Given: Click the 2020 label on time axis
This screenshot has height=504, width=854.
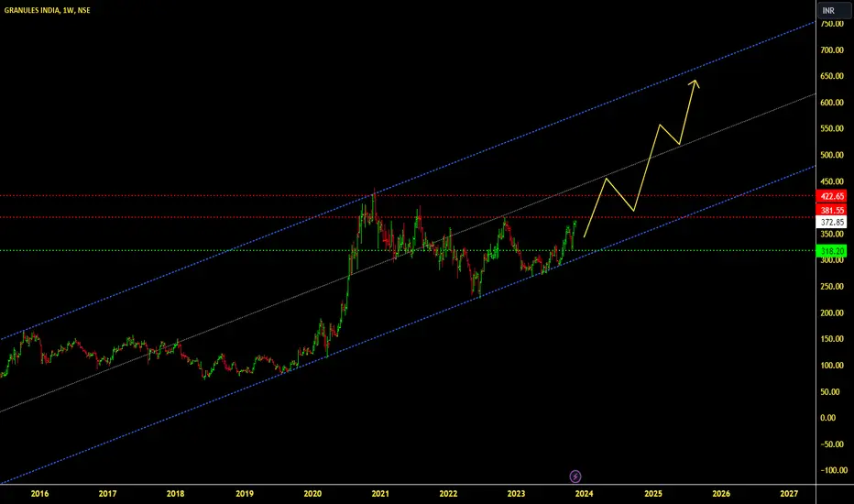Looking at the screenshot, I should 312,494.
